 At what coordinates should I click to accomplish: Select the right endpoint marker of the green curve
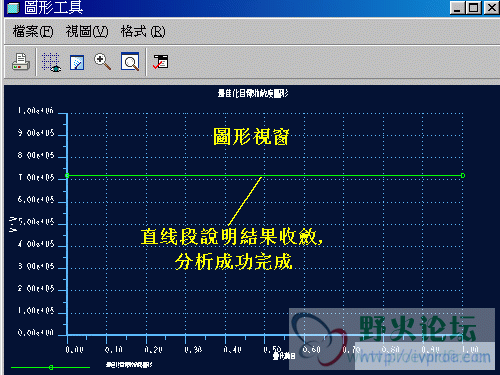tap(463, 176)
